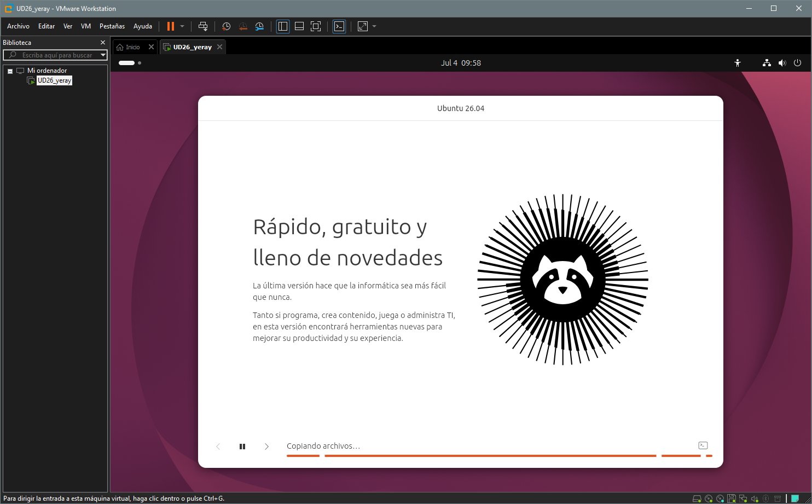Go to the next installer slide

coord(266,447)
